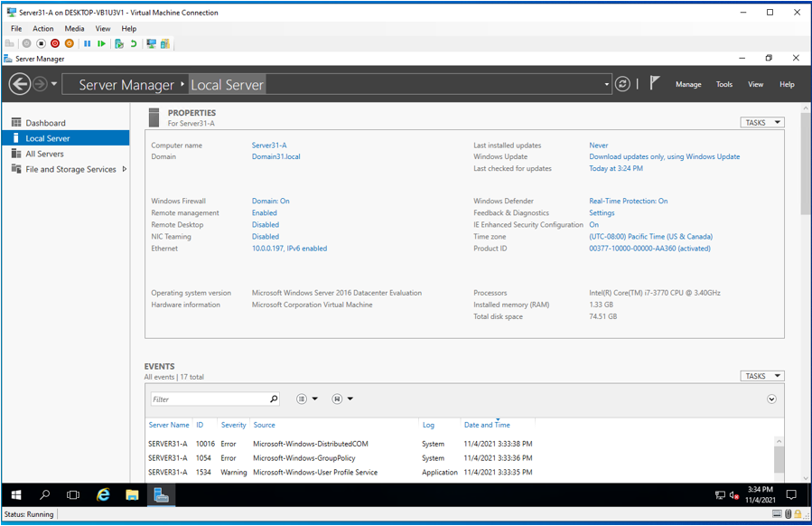Click the orange Save state icon
This screenshot has height=526, width=812.
point(69,44)
